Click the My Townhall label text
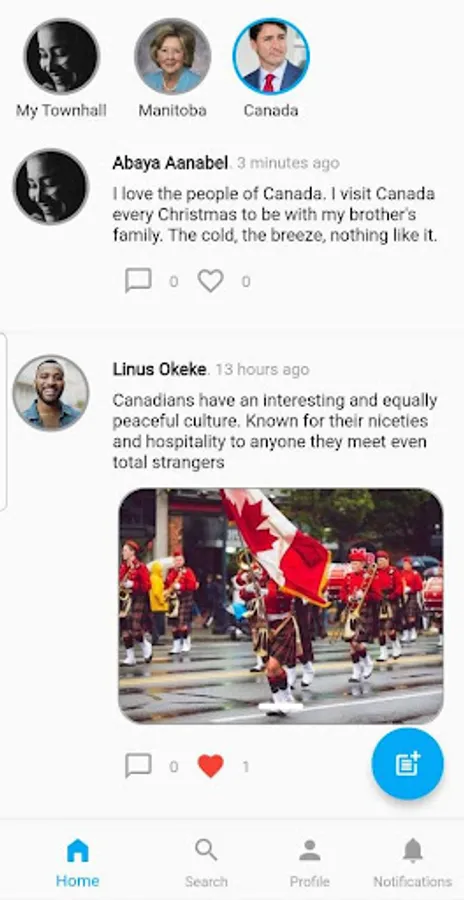This screenshot has height=900, width=464. [61, 110]
